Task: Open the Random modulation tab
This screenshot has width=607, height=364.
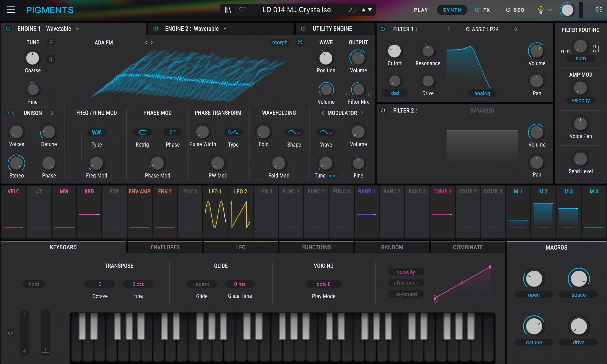Action: click(x=392, y=247)
